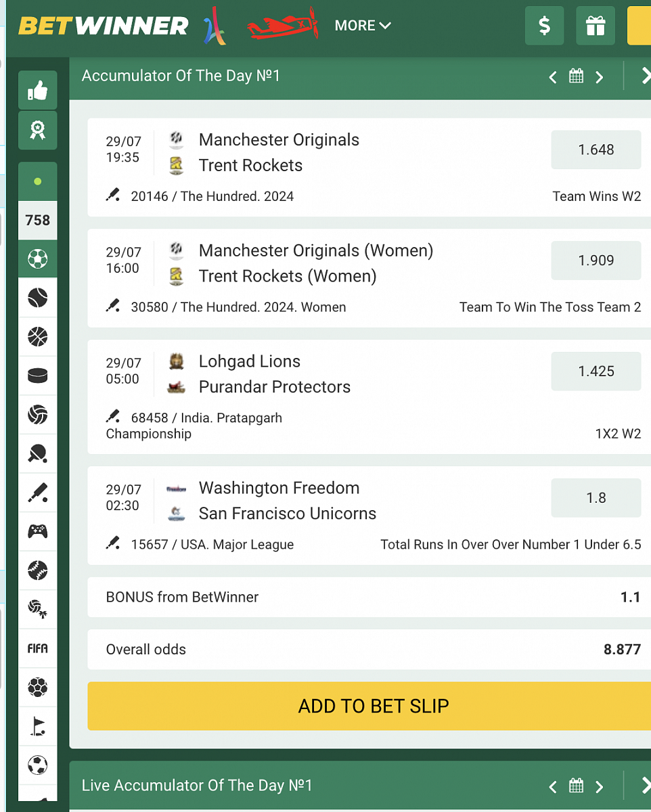Open the esports gamepad icon
Screen dimensions: 651x812
point(38,531)
